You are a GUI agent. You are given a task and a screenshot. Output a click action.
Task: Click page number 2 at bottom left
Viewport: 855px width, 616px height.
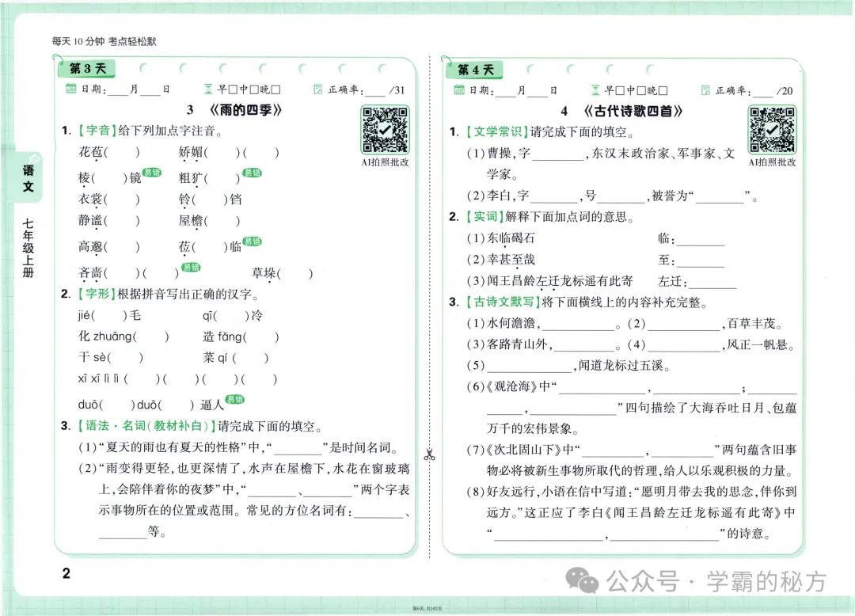pos(66,573)
